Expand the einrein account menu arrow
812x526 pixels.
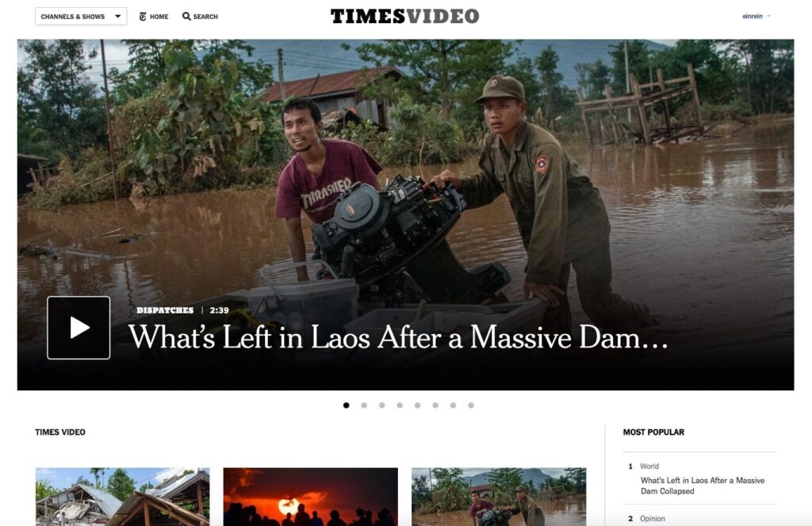tap(768, 16)
